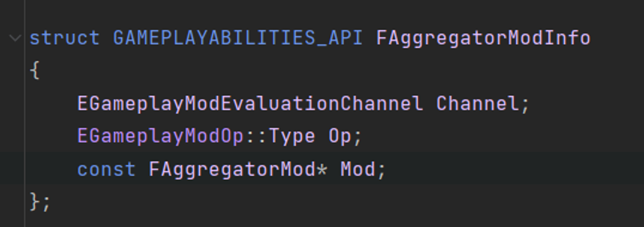This screenshot has height=227, width=644.
Task: Collapse the FAggregatorModInfo struct fold arrow
Action: (15, 38)
